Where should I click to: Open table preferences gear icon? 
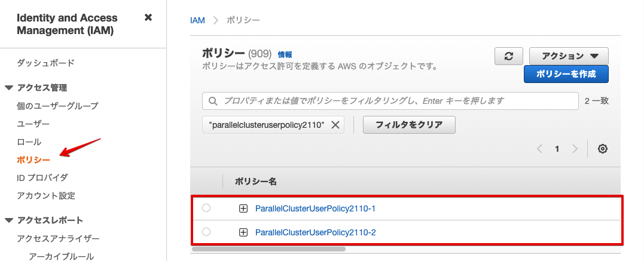[x=603, y=149]
